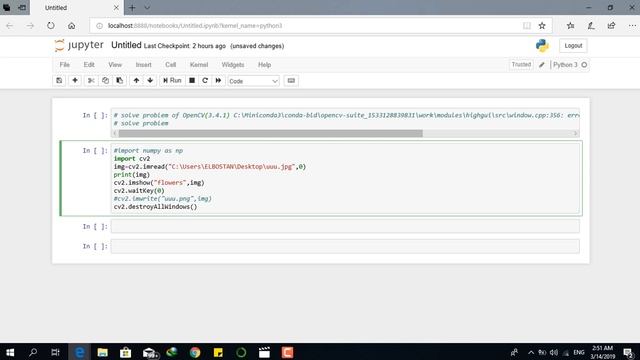Screen dimensions: 640x360
Task: Insert cell below with the plus icon
Action: [x=75, y=81]
